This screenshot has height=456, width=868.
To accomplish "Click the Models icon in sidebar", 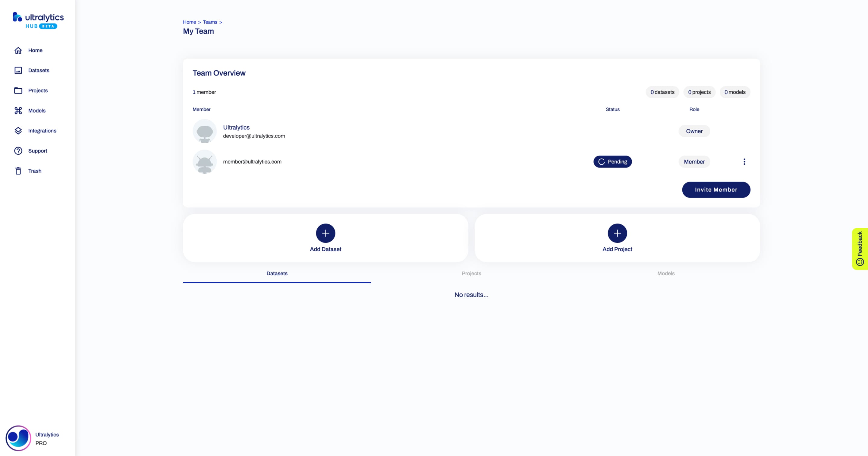I will (18, 110).
